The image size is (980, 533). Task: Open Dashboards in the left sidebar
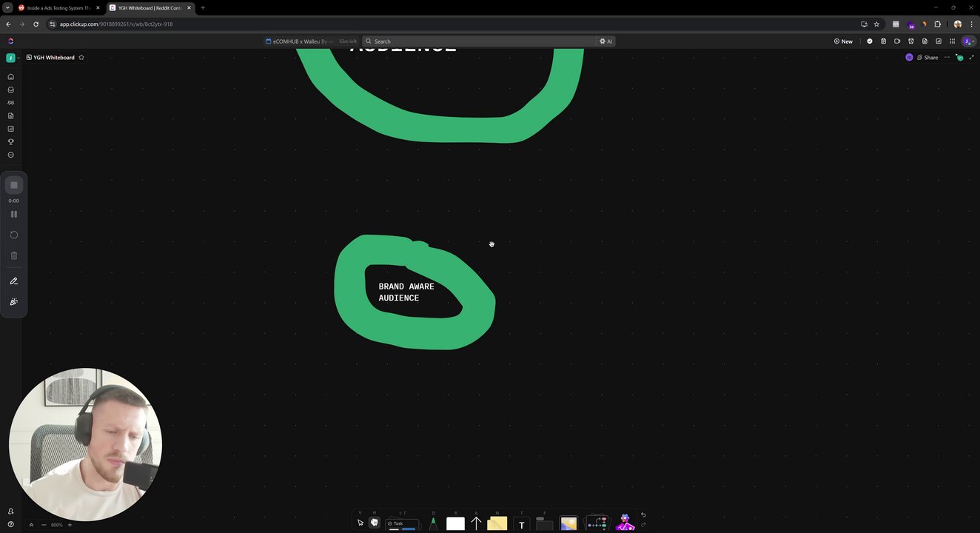click(10, 129)
